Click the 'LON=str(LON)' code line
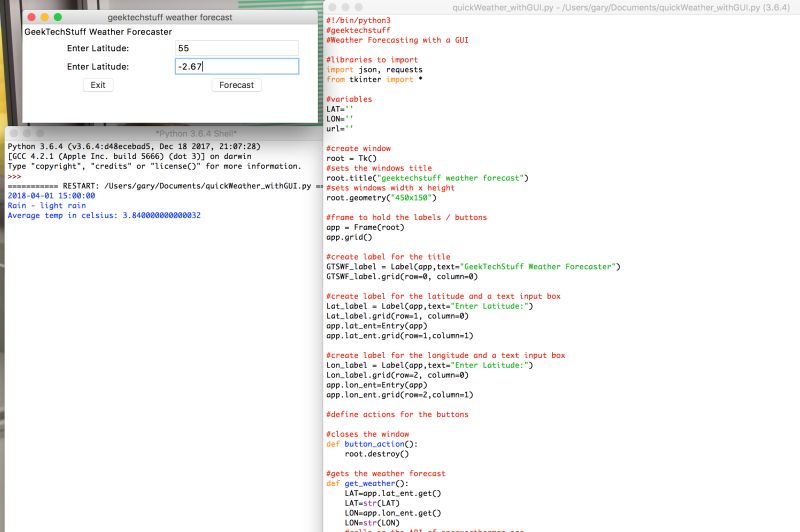The image size is (800, 532). pyautogui.click(x=372, y=523)
